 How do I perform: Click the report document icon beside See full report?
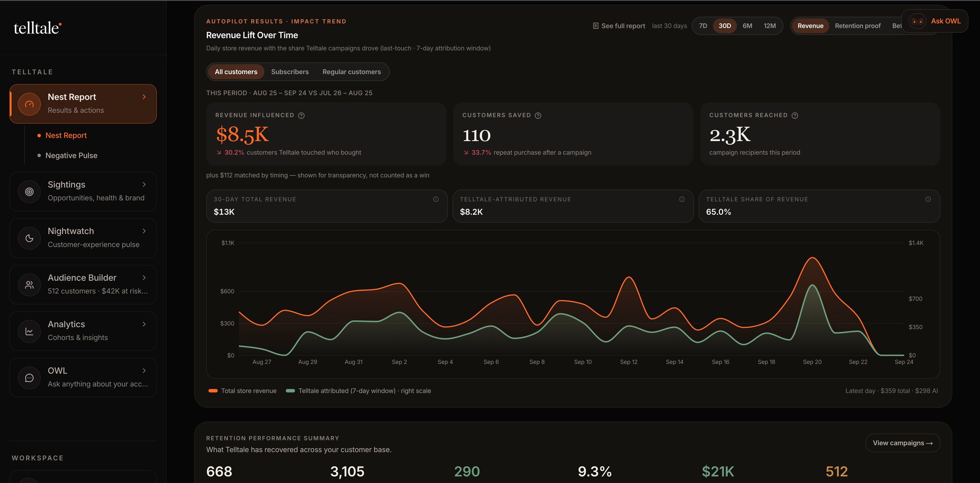pyautogui.click(x=596, y=26)
